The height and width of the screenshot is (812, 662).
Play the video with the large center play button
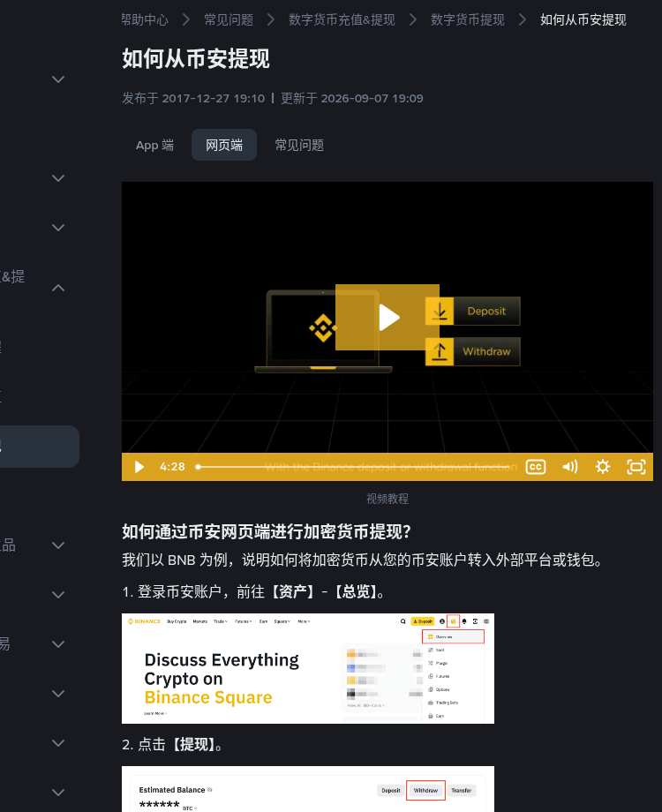point(387,317)
